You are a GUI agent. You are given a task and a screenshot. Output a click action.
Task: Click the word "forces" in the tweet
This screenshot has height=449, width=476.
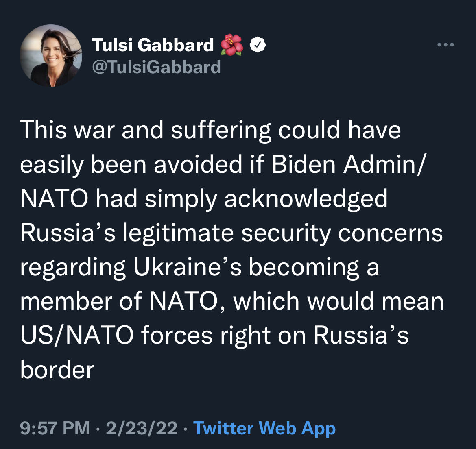point(177,336)
